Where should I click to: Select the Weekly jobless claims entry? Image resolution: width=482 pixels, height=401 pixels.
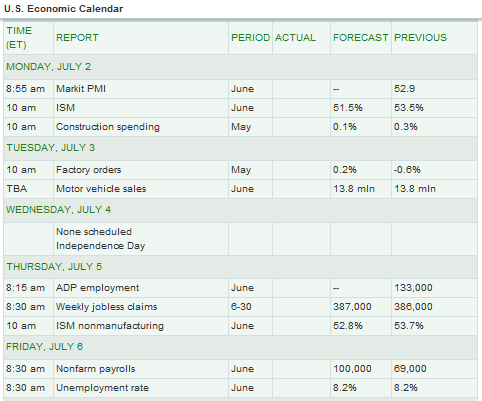106,307
